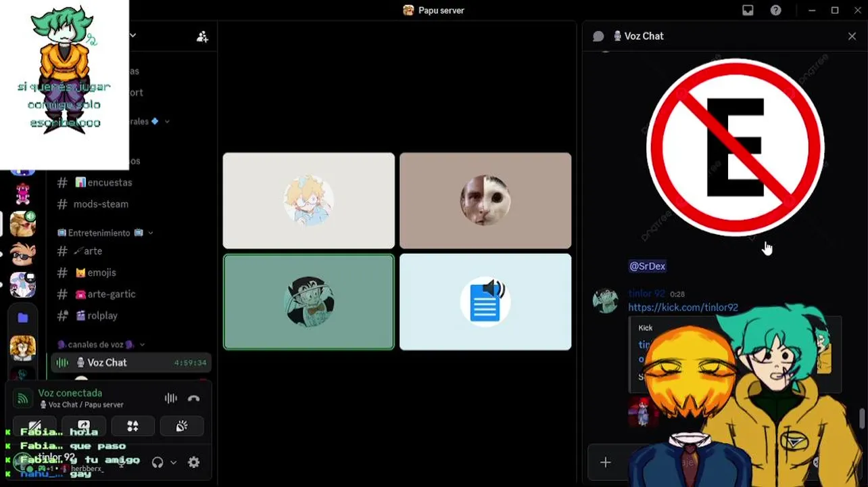Click Voz conectada status text
Screen dimensions: 868x487
pyautogui.click(x=70, y=393)
